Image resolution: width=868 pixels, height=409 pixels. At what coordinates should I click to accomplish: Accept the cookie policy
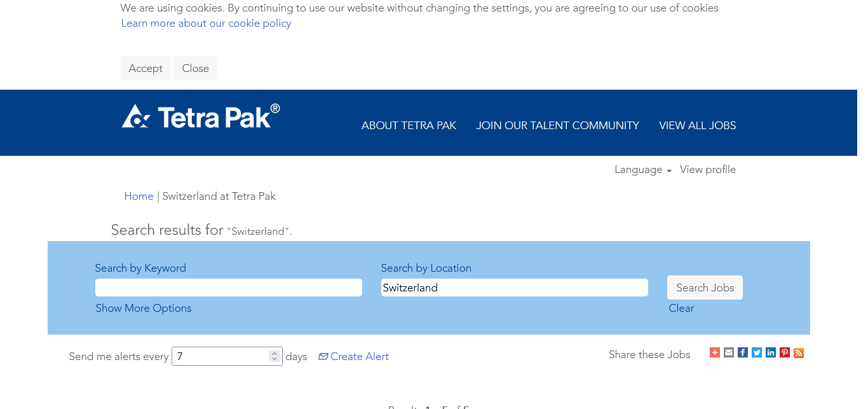[146, 68]
